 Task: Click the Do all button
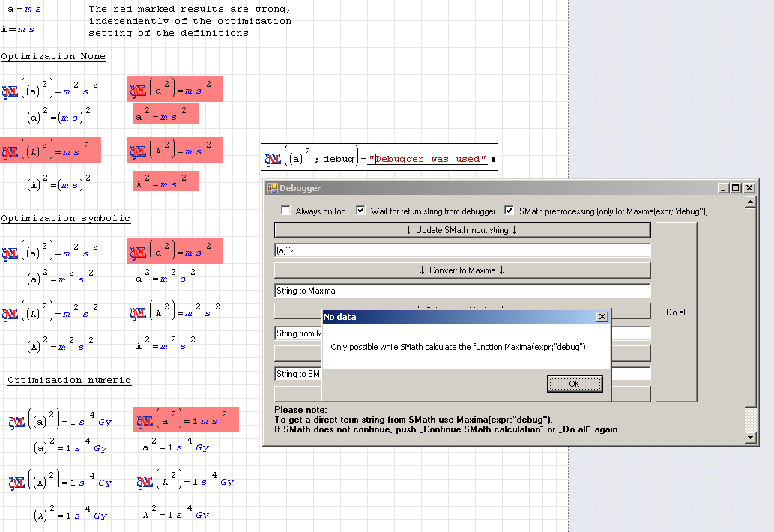676,312
